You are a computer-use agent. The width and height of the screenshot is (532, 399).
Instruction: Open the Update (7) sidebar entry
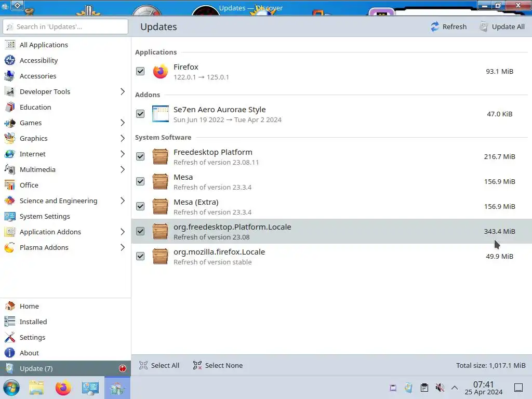[65, 368]
